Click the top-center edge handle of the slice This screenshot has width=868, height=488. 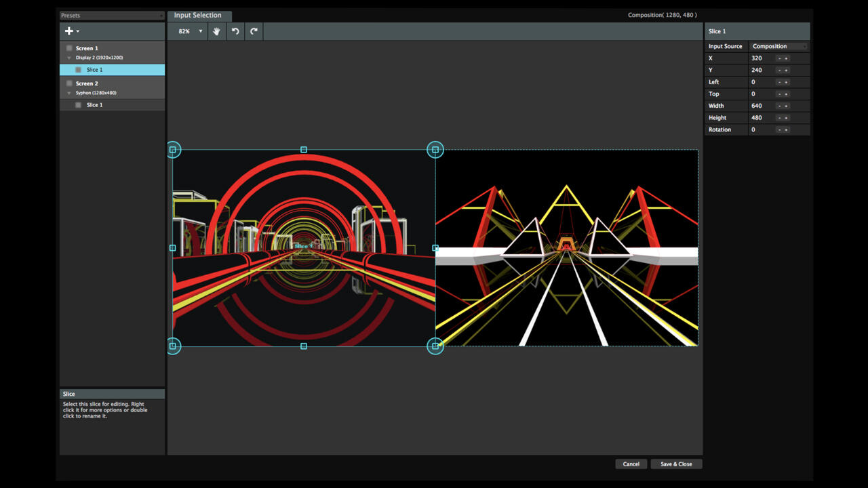click(304, 150)
